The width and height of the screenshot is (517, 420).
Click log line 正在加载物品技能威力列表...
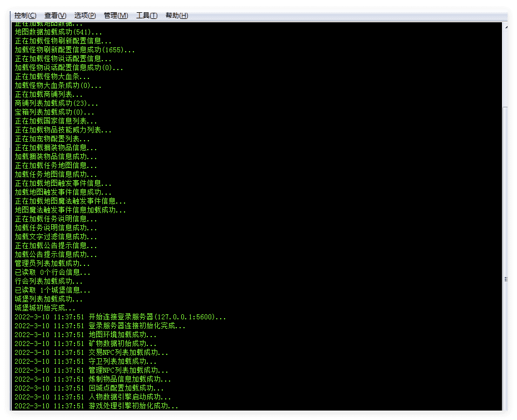[63, 130]
